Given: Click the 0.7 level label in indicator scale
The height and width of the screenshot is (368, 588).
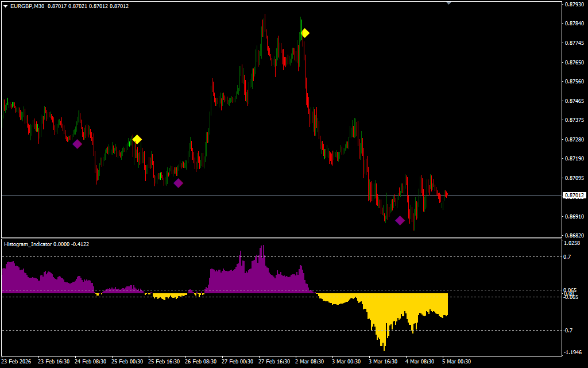Looking at the screenshot, I should pos(567,256).
